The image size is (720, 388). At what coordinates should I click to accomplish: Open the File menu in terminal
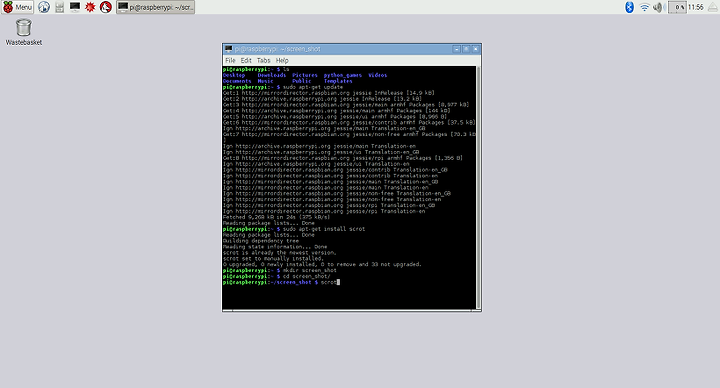point(230,61)
